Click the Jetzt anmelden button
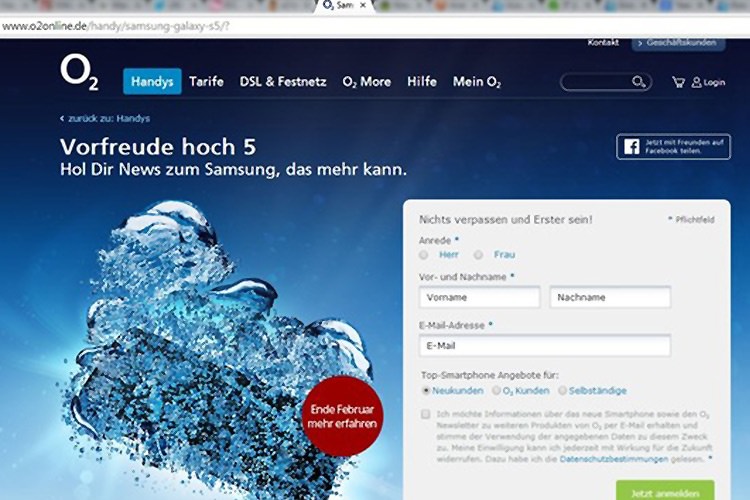Image resolution: width=750 pixels, height=500 pixels. tap(665, 491)
